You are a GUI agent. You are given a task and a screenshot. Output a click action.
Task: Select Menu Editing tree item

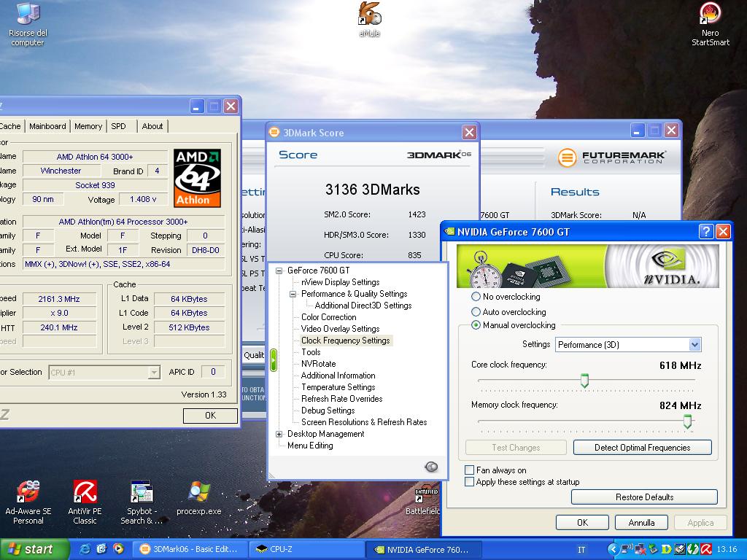(310, 446)
